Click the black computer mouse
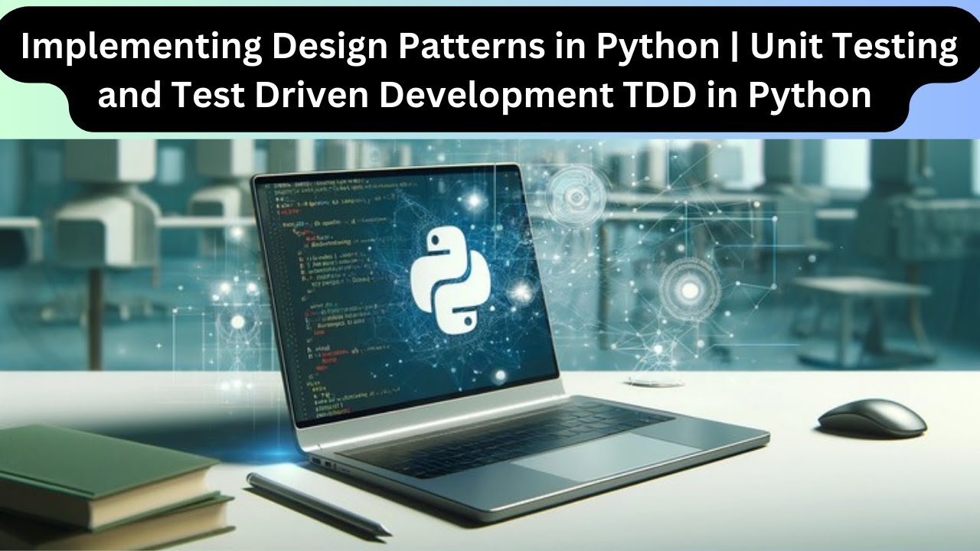 pyautogui.click(x=872, y=418)
